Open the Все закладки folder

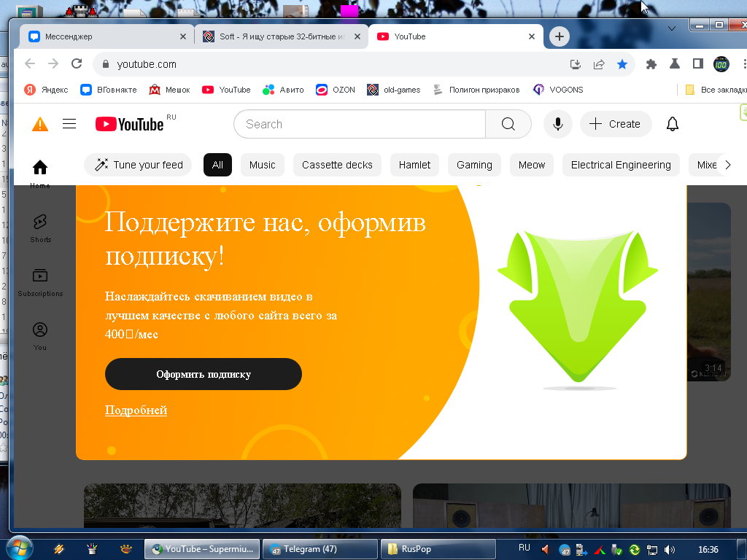pos(716,90)
